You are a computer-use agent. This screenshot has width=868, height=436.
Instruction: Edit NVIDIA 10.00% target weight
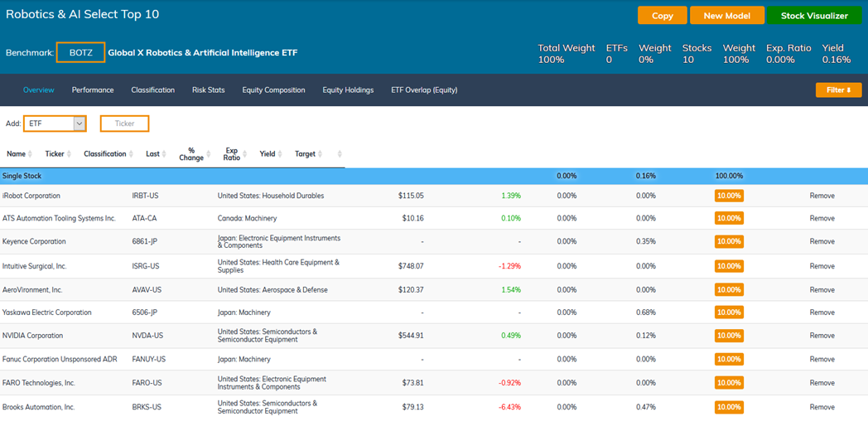[x=729, y=336]
